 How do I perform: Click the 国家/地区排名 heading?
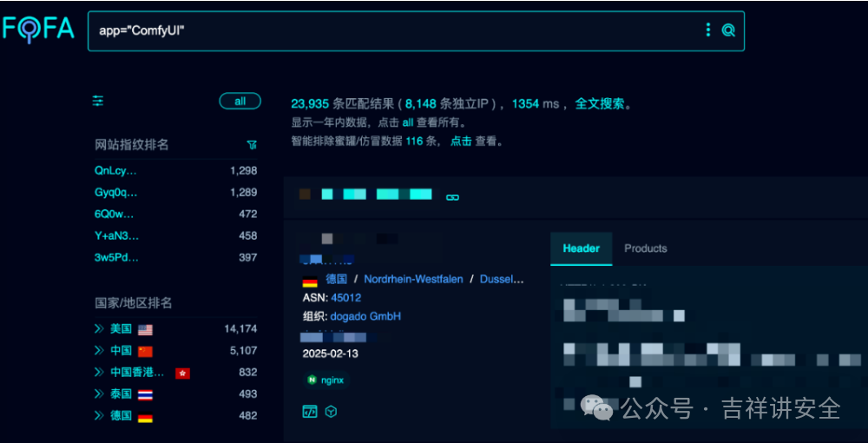coord(134,303)
